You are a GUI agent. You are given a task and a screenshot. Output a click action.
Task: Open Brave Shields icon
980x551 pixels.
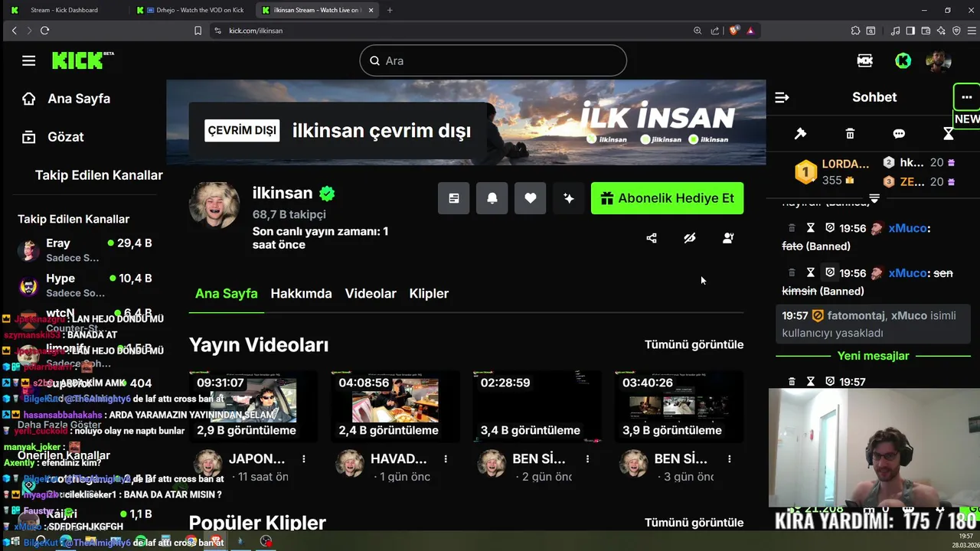(734, 31)
